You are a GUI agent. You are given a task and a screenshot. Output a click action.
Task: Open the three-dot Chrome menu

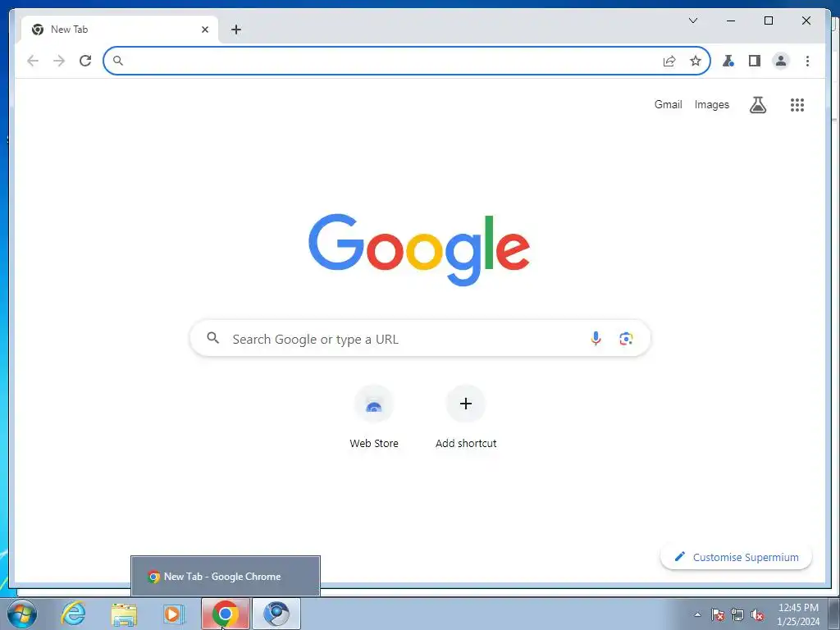coord(807,61)
